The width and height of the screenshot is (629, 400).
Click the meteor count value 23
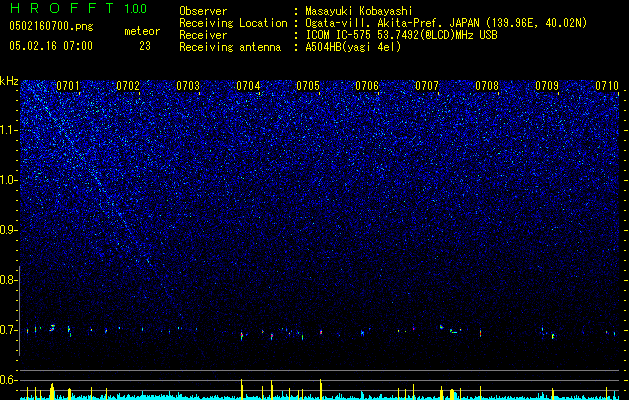145,46
